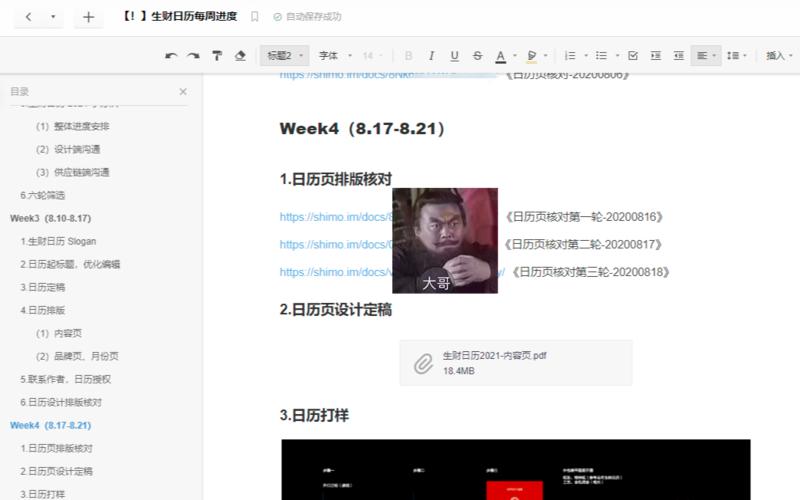Open the font size 14 dropdown
This screenshot has width=800, height=500.
[x=373, y=56]
